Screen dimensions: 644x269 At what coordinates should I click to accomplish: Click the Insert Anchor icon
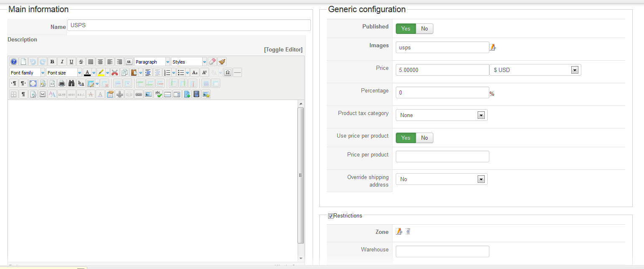point(120,94)
